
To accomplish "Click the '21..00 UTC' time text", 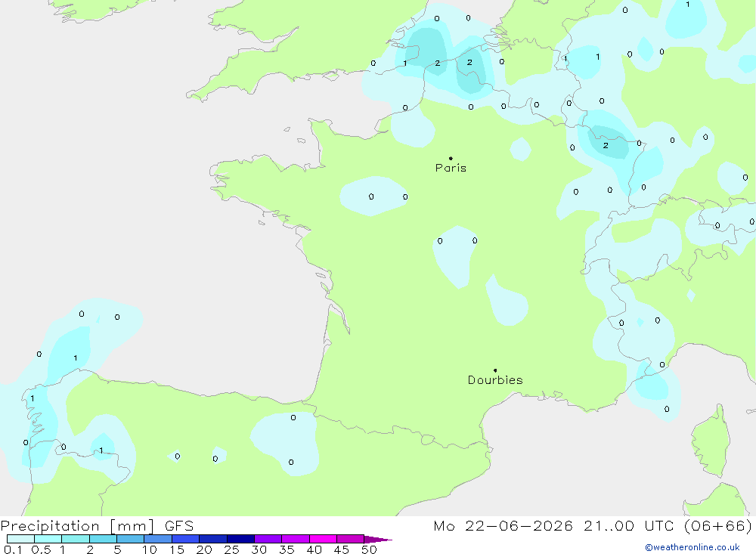I will (x=628, y=526).
